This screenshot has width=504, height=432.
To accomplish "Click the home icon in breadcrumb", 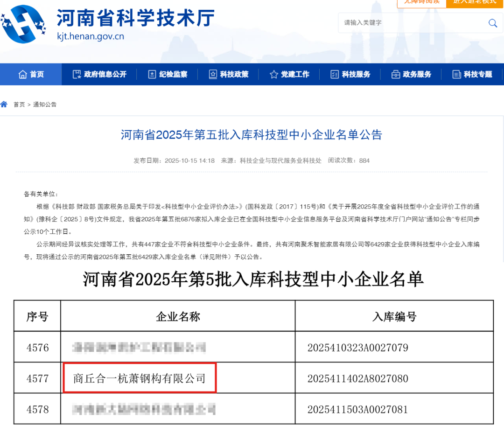I will point(4,104).
